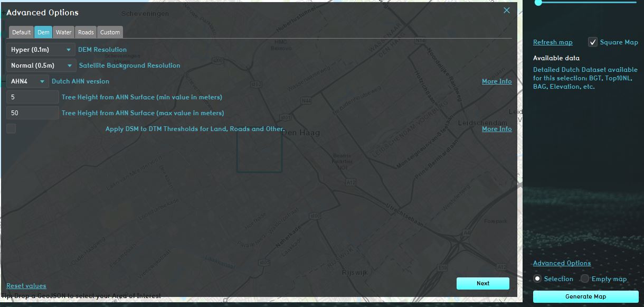Expand the Dutch AHN version dropdown

(27, 81)
